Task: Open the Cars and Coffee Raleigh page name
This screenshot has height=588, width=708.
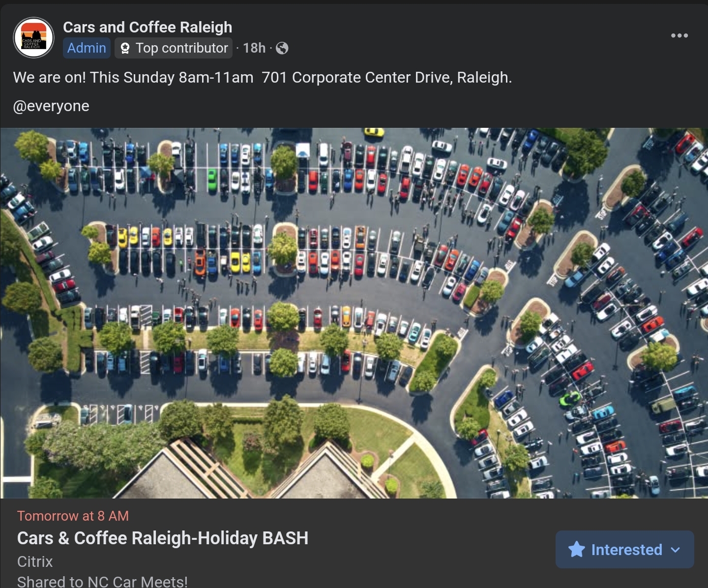Action: [x=147, y=27]
